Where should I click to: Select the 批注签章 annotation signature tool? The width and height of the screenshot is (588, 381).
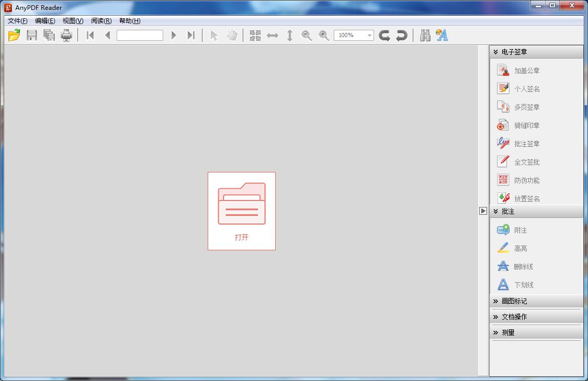pyautogui.click(x=526, y=143)
